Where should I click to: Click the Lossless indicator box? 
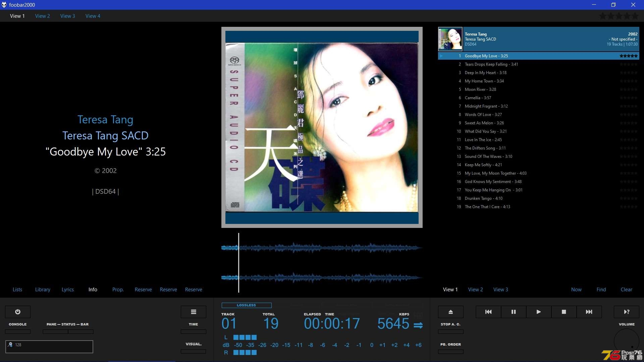pos(247,305)
